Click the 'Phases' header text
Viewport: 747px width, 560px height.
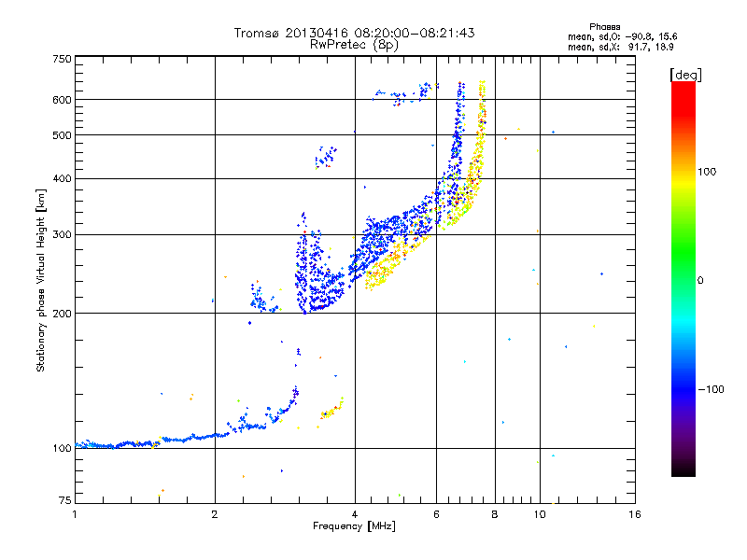[604, 27]
